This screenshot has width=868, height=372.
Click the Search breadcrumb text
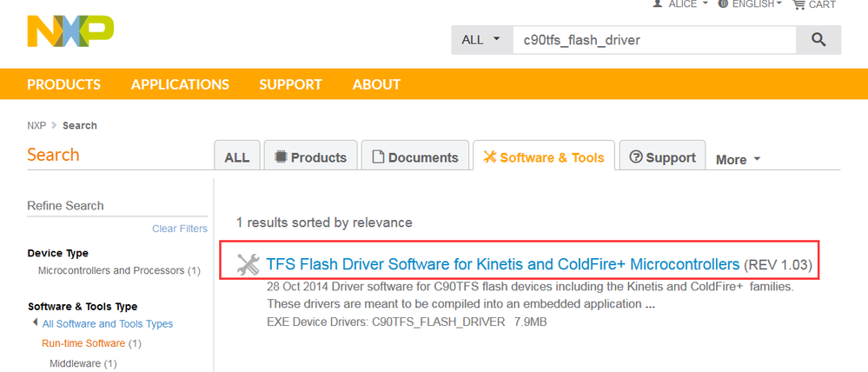pyautogui.click(x=80, y=126)
